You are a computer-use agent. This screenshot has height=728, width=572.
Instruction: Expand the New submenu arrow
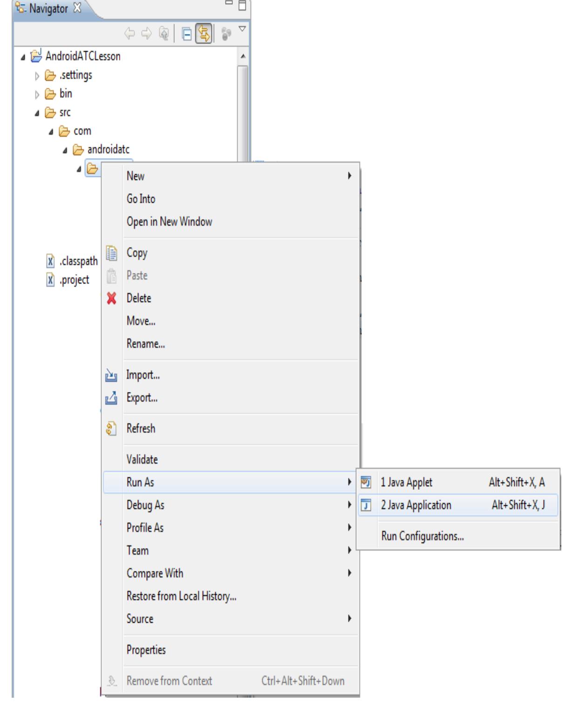pos(349,176)
